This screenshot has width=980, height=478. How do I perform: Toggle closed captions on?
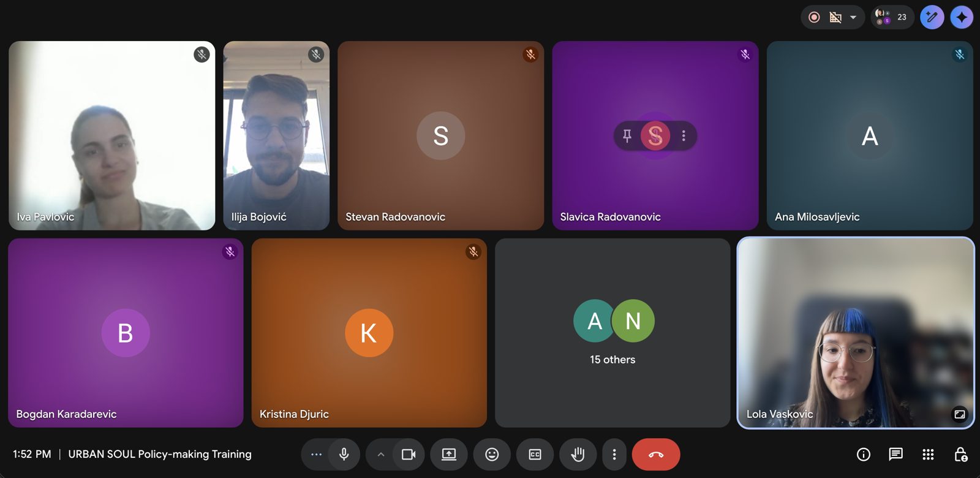pos(535,454)
